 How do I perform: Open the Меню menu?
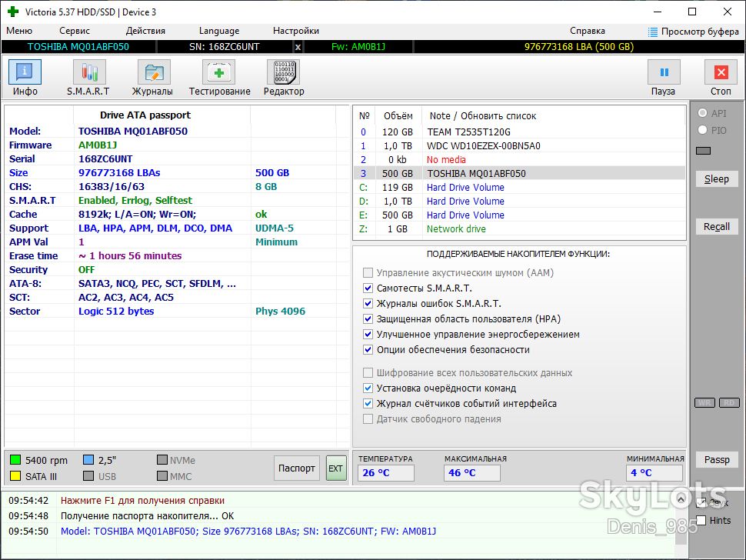click(19, 31)
